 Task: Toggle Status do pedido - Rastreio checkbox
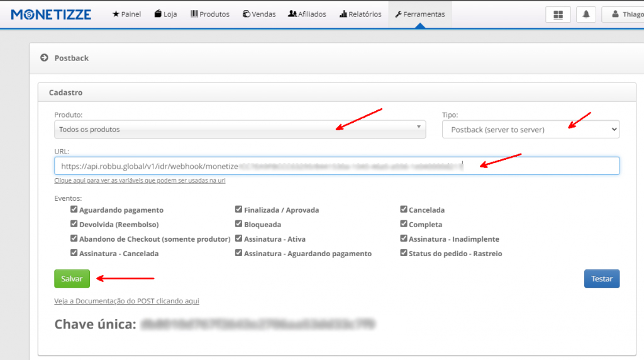[x=404, y=254]
